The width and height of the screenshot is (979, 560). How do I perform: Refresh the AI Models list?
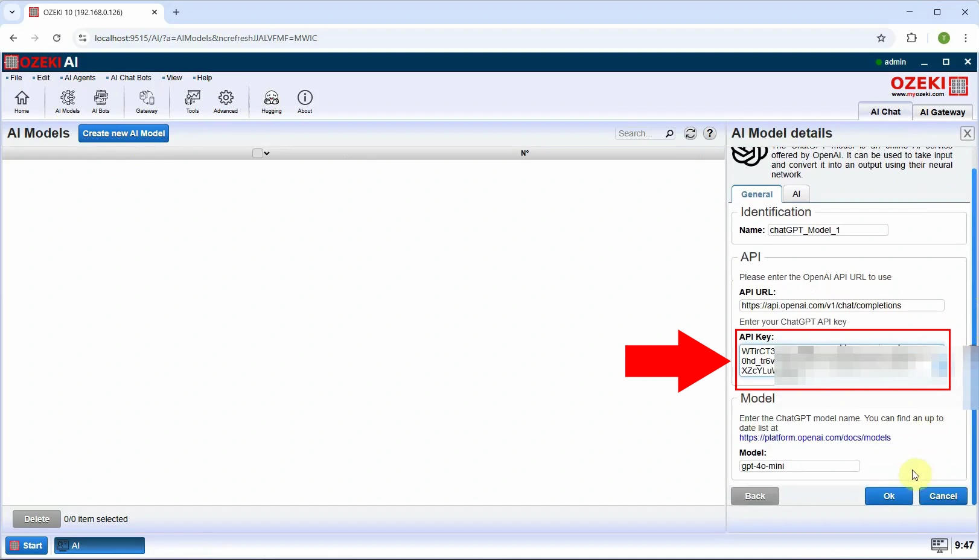[x=690, y=133]
